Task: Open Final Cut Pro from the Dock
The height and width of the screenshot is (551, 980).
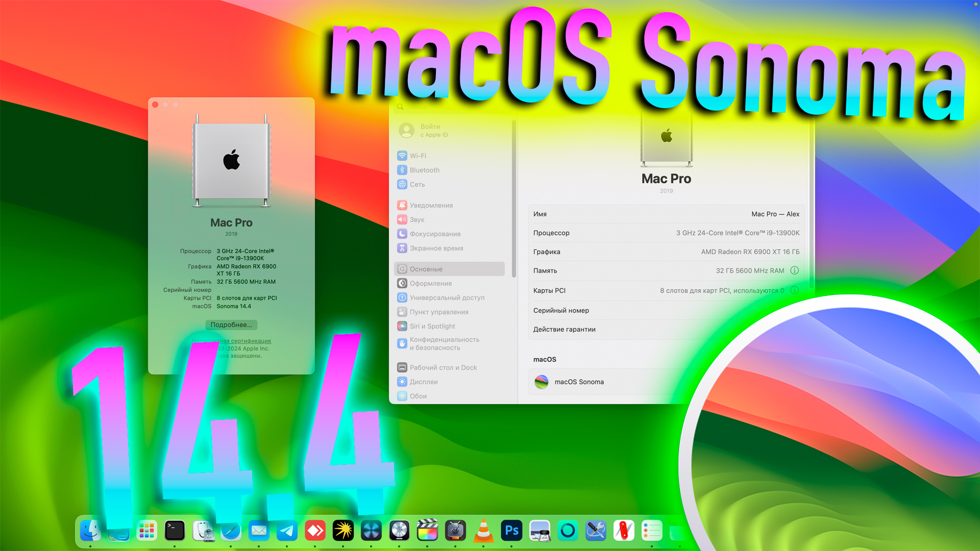Action: tap(428, 531)
